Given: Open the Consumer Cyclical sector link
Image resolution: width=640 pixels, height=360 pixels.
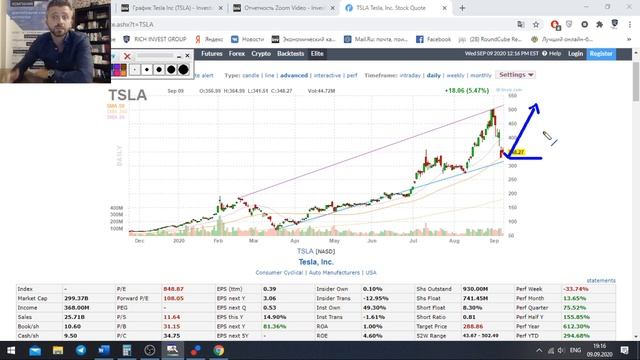Looking at the screenshot, I should [x=279, y=273].
